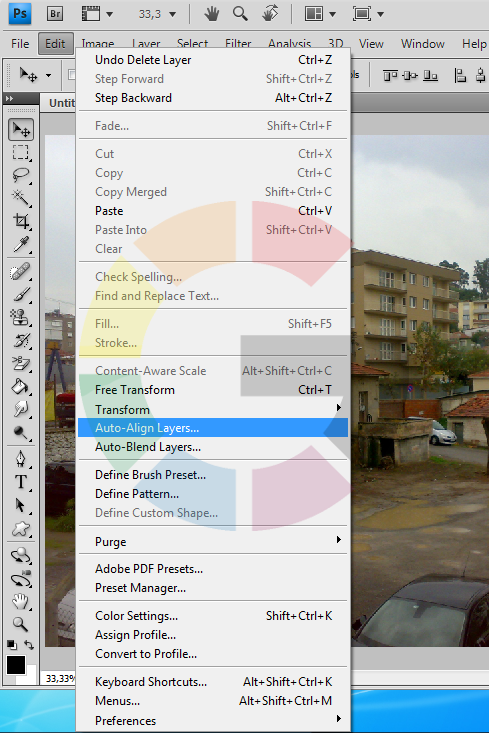Select the Lasso tool
This screenshot has width=489, height=733.
(x=21, y=175)
